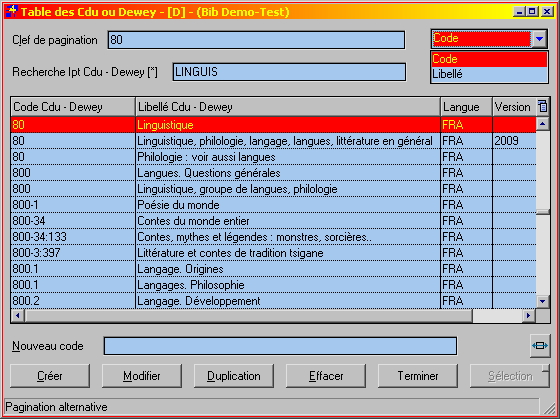Click the horizontal scrollbar left arrow

click(x=18, y=316)
